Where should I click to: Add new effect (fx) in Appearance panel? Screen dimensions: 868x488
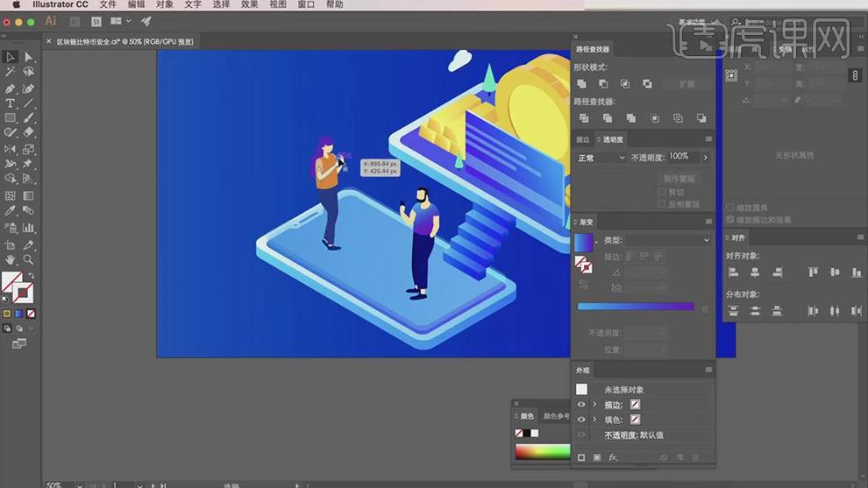tap(613, 457)
